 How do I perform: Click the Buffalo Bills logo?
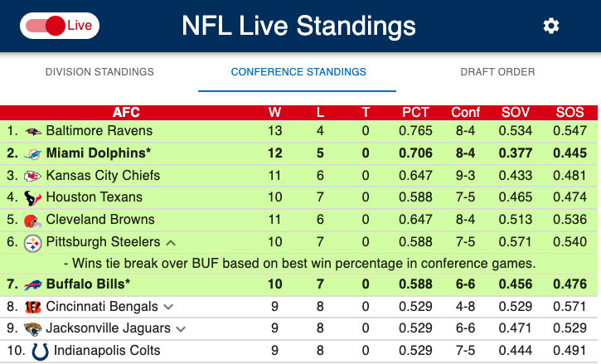(32, 285)
